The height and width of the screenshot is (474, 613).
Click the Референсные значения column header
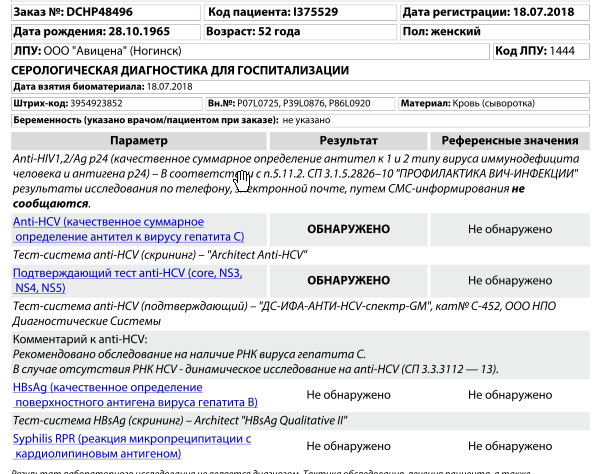[510, 141]
